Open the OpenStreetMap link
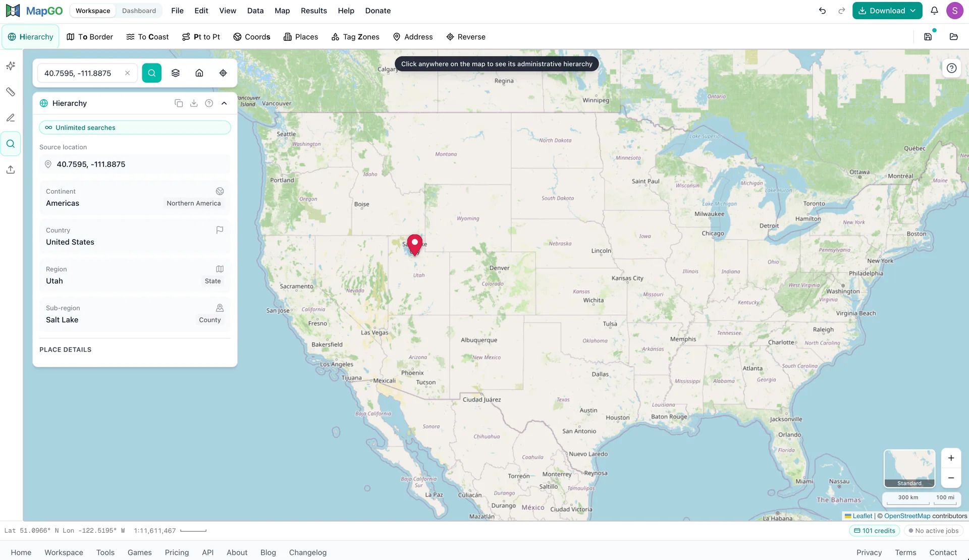Screen dimensions: 969x560 907,516
